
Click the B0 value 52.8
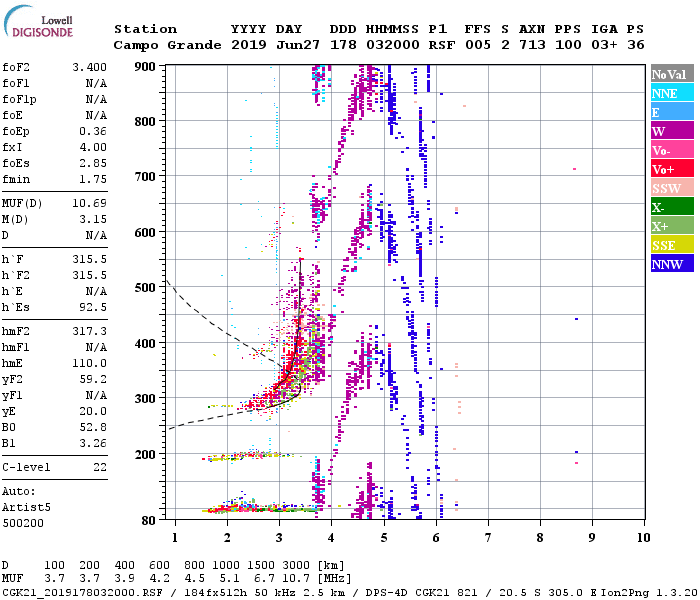tap(93, 427)
